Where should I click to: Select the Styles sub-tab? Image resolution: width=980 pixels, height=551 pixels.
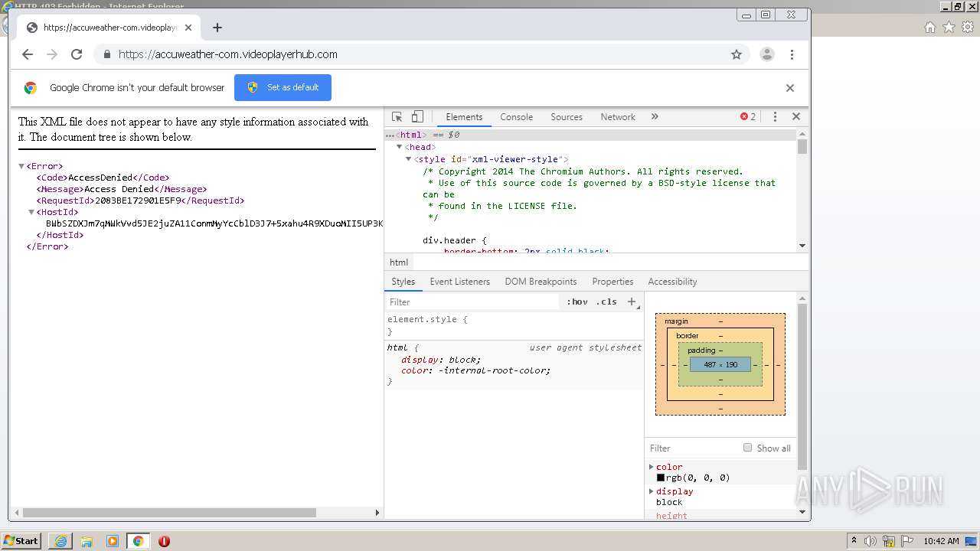(403, 282)
